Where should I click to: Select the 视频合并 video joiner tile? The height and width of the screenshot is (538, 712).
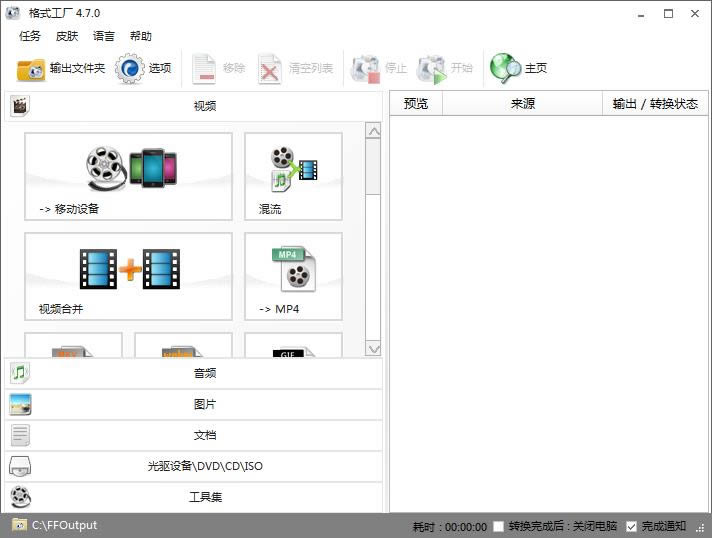point(128,276)
